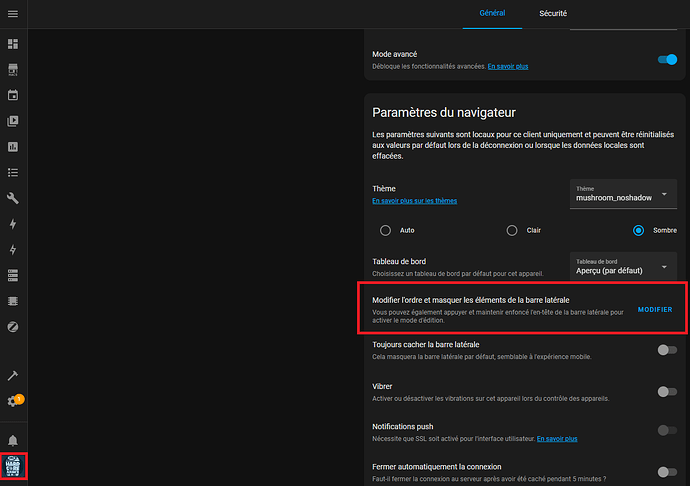The height and width of the screenshot is (486, 690).
Task: Open the media browser sidebar icon
Action: pyautogui.click(x=13, y=121)
